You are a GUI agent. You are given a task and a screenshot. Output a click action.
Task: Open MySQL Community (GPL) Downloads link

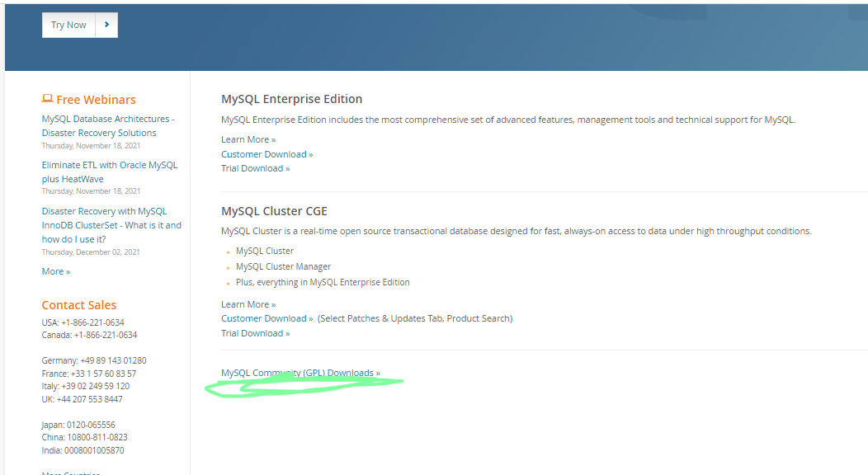[x=300, y=373]
